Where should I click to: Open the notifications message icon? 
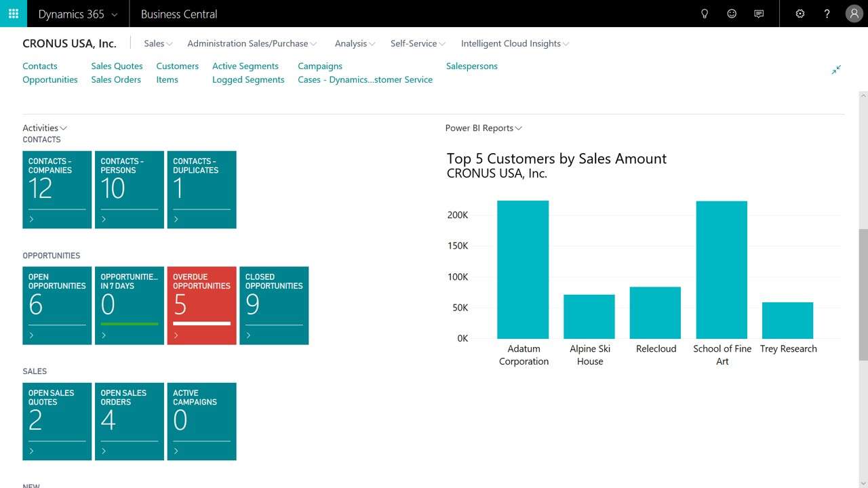pos(758,14)
